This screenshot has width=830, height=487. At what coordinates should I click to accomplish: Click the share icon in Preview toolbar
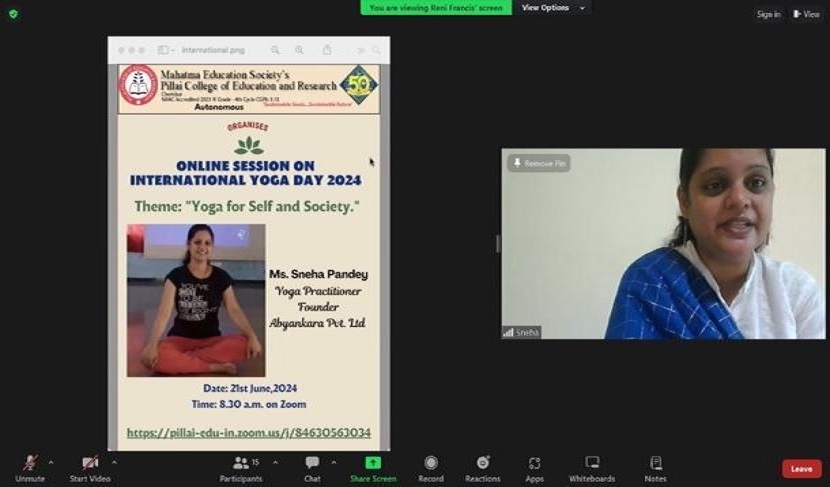pos(327,50)
